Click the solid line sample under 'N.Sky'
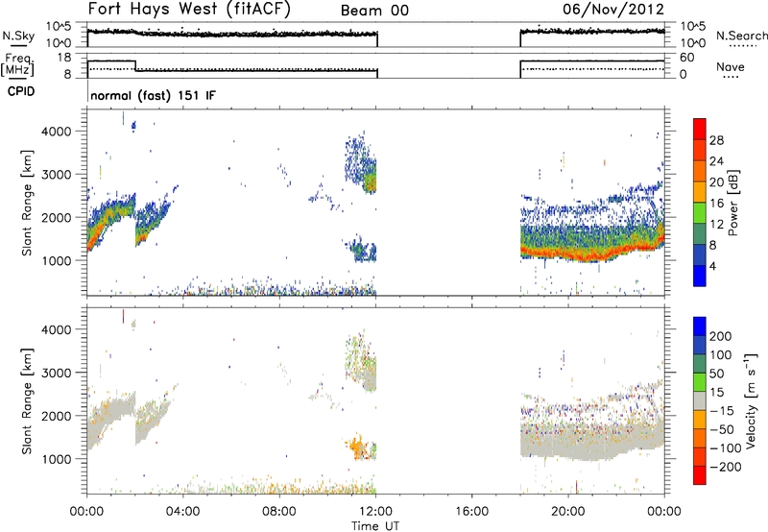Image resolution: width=768 pixels, height=532 pixels. point(18,45)
